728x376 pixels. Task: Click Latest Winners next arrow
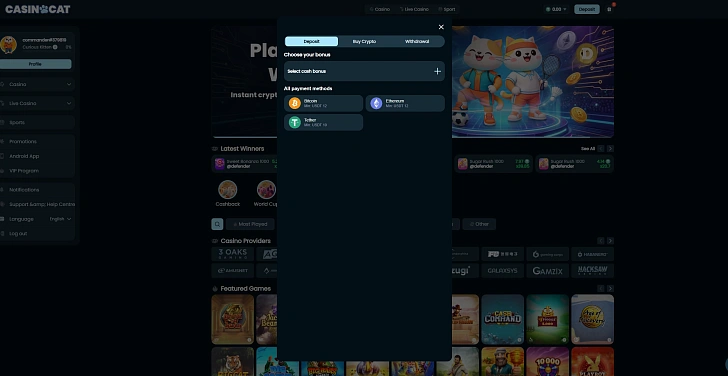(x=610, y=149)
